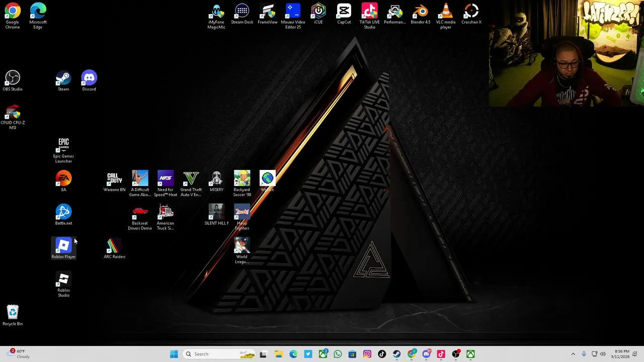Select the Battle.net desktop icon
This screenshot has width=644, height=362.
click(63, 214)
